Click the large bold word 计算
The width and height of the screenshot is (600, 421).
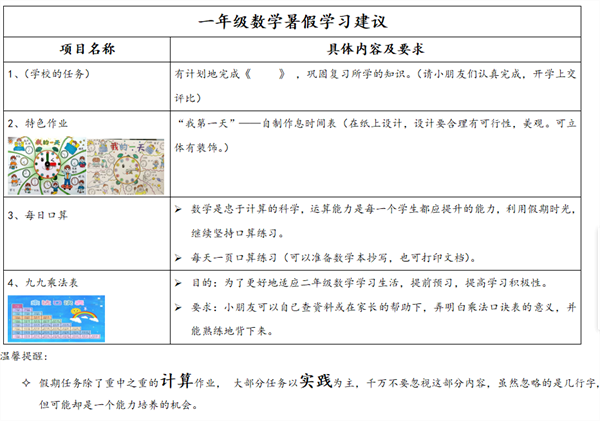coord(176,380)
